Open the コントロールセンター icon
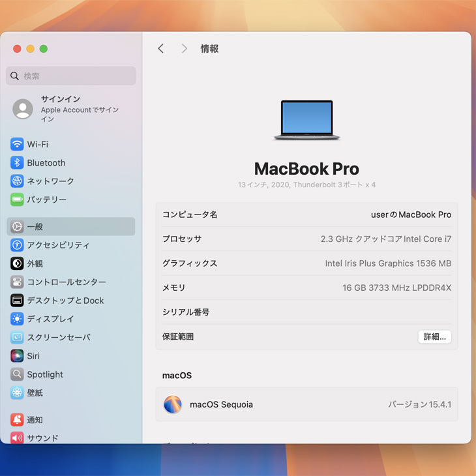 pos(17,282)
